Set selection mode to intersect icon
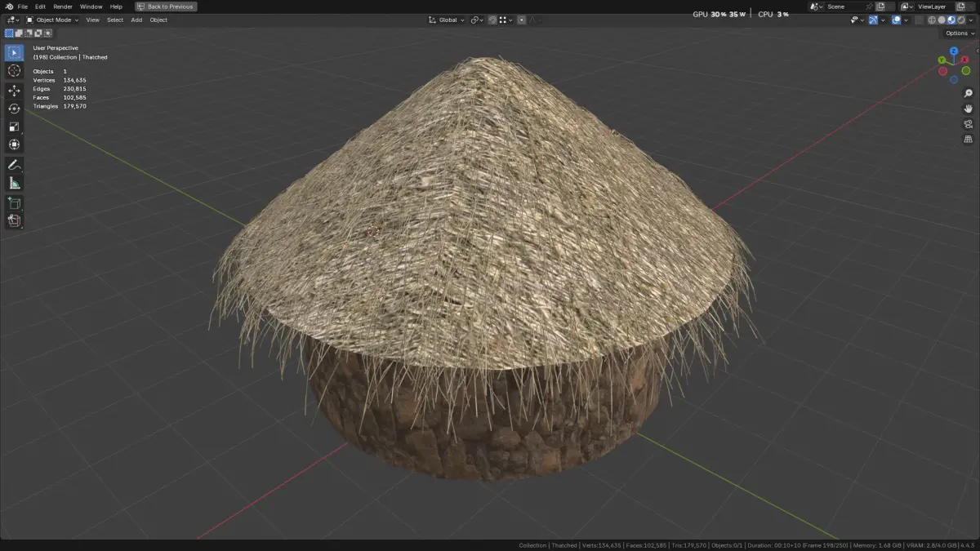The image size is (980, 551). (47, 33)
